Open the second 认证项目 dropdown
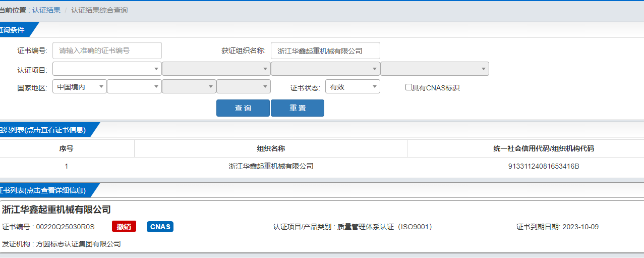The image size is (644, 258). coord(216,69)
